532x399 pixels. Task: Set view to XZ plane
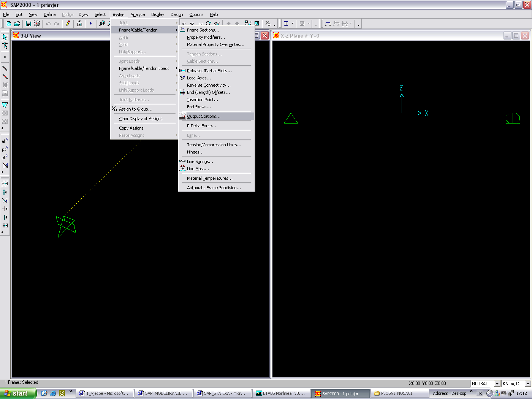click(184, 24)
